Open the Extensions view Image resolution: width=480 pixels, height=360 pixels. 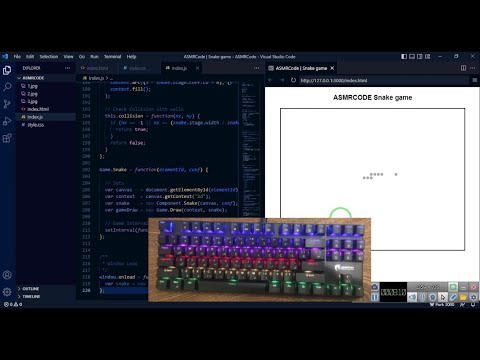[7, 138]
